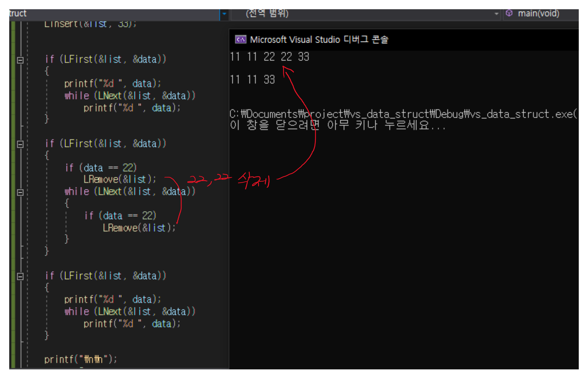This screenshot has width=588, height=392.
Task: Click console output line '11 11 33'
Action: coord(252,80)
